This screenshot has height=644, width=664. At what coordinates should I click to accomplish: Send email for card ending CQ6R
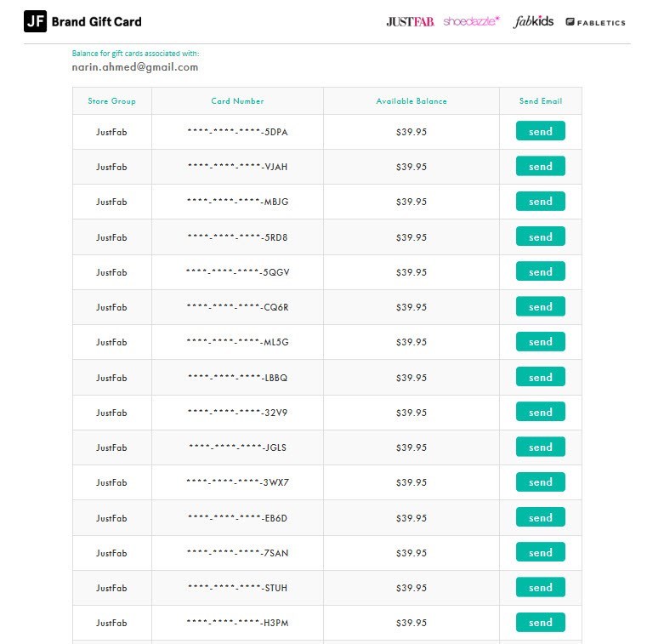pyautogui.click(x=541, y=306)
